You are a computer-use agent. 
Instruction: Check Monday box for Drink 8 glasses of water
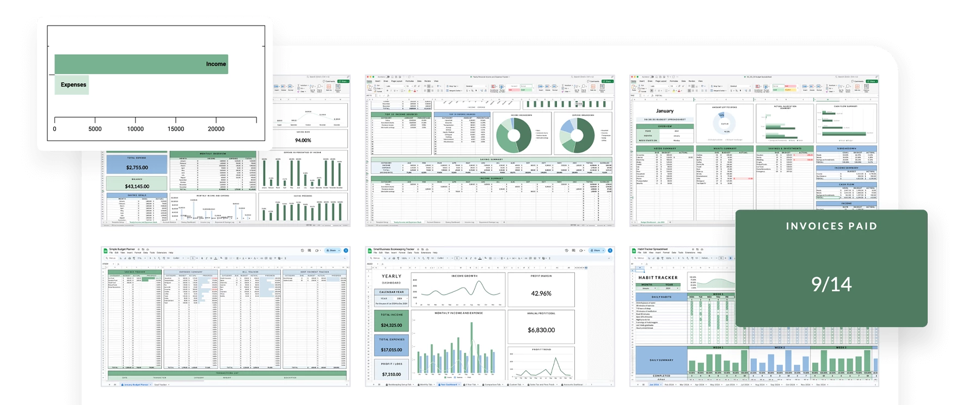[691, 303]
